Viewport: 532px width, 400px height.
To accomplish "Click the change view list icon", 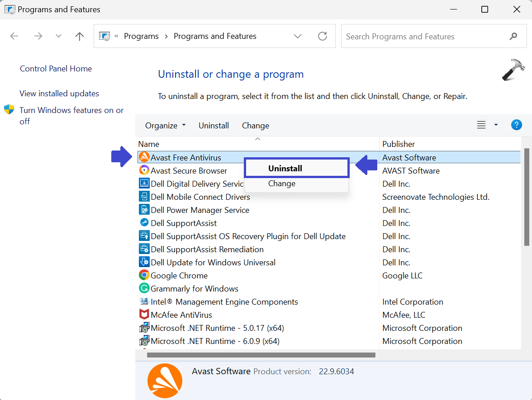I will pos(481,125).
